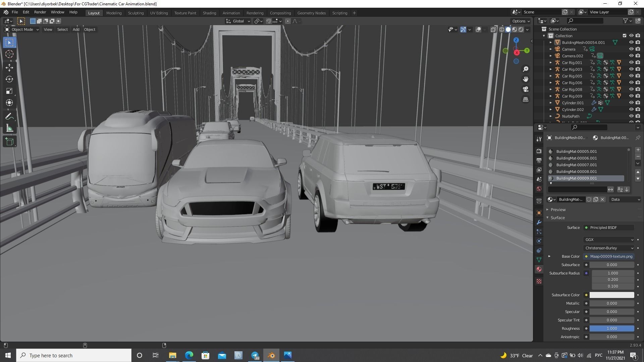
Task: Activate the Transform tool
Action: coord(9,103)
